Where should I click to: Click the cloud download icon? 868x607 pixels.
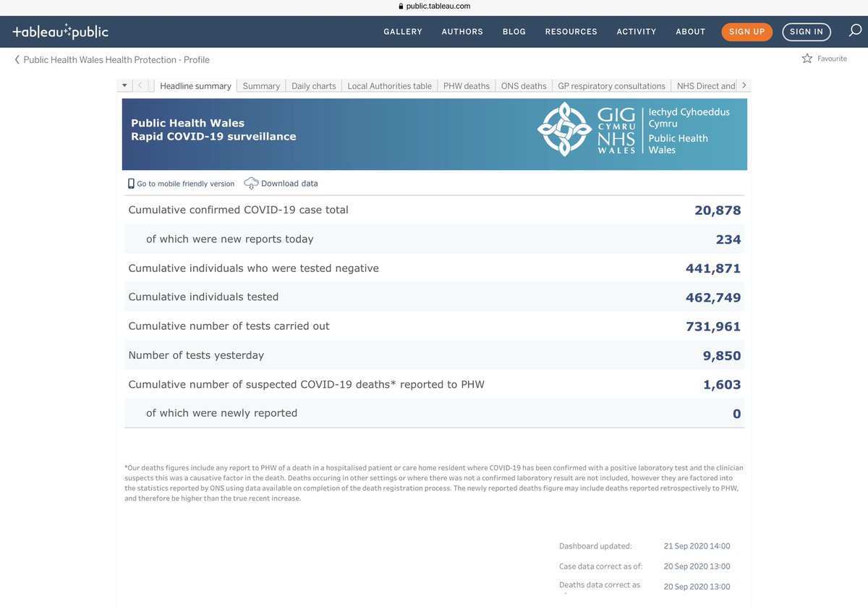click(x=251, y=183)
